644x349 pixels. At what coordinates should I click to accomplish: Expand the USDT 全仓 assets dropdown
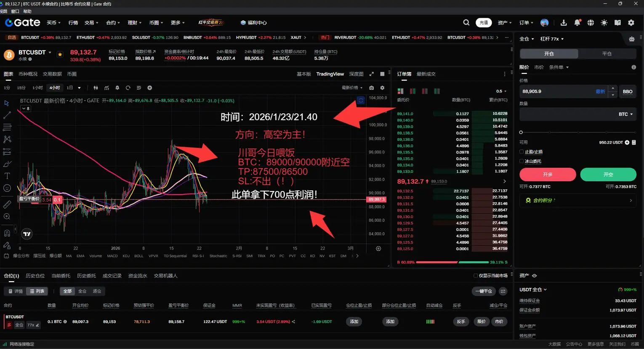pyautogui.click(x=533, y=290)
